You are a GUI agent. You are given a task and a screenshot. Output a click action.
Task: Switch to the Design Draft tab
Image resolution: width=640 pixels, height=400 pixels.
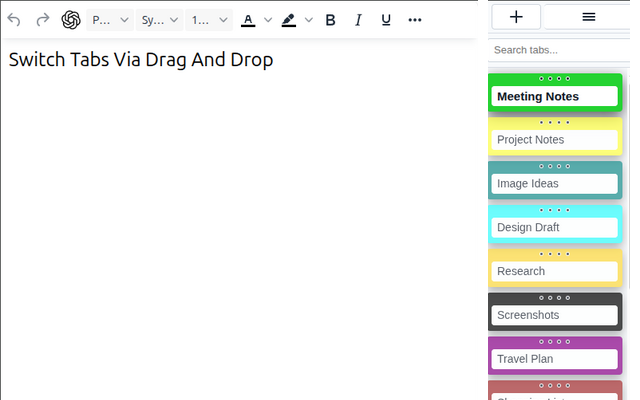(x=554, y=227)
